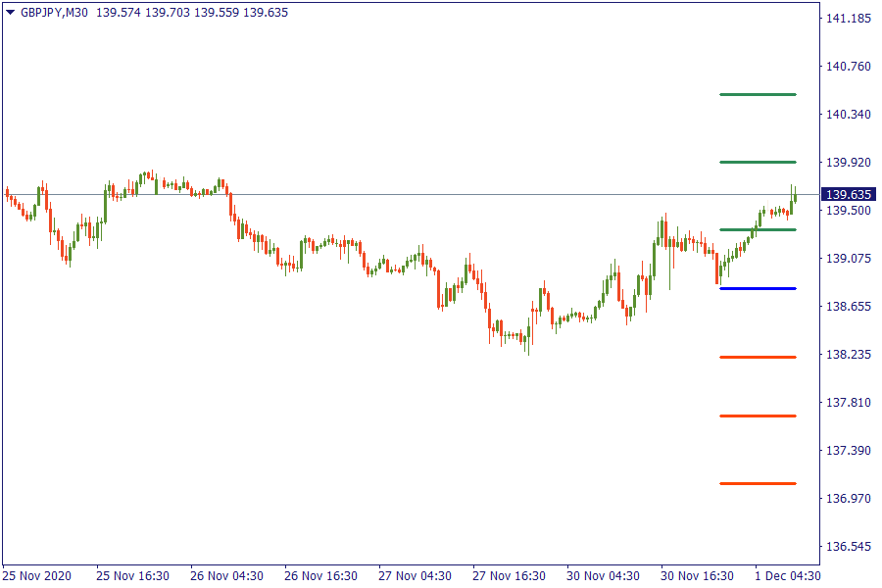The width and height of the screenshot is (882, 588).
Task: Click the current price tag 139.635
Action: [x=849, y=194]
